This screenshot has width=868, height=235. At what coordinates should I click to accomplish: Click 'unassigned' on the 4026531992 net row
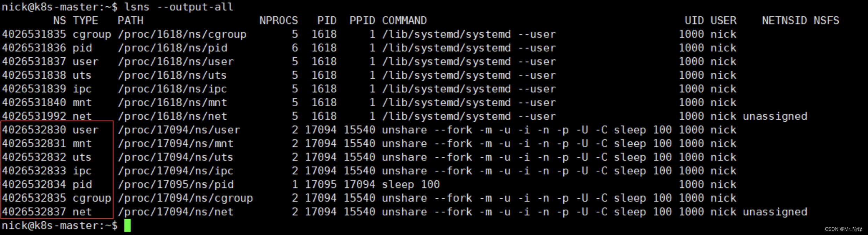pyautogui.click(x=775, y=116)
